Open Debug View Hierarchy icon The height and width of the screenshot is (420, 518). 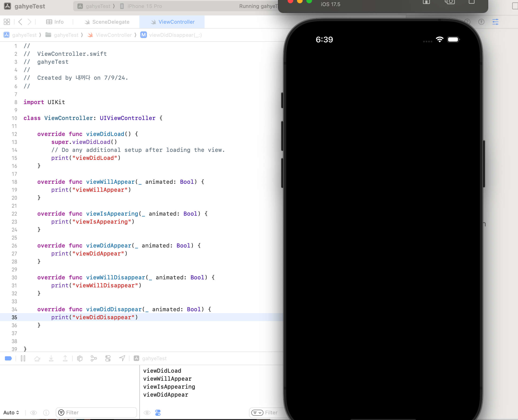click(x=80, y=358)
